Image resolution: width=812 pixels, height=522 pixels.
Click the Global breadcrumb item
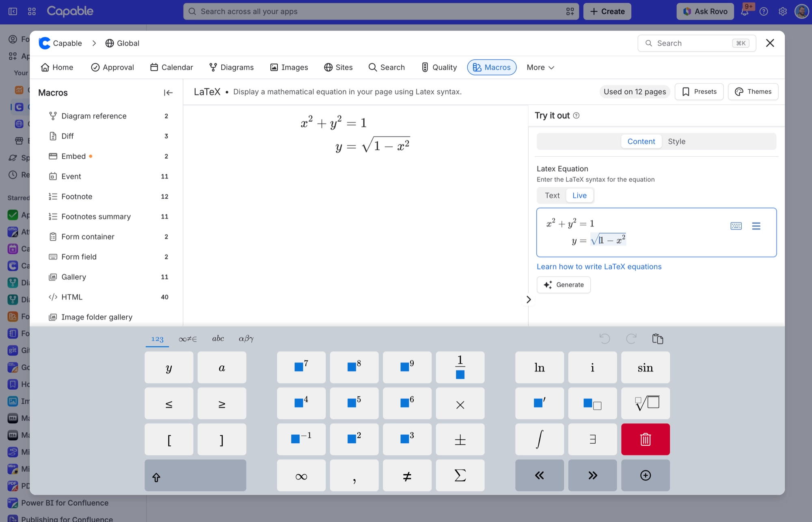click(x=122, y=43)
